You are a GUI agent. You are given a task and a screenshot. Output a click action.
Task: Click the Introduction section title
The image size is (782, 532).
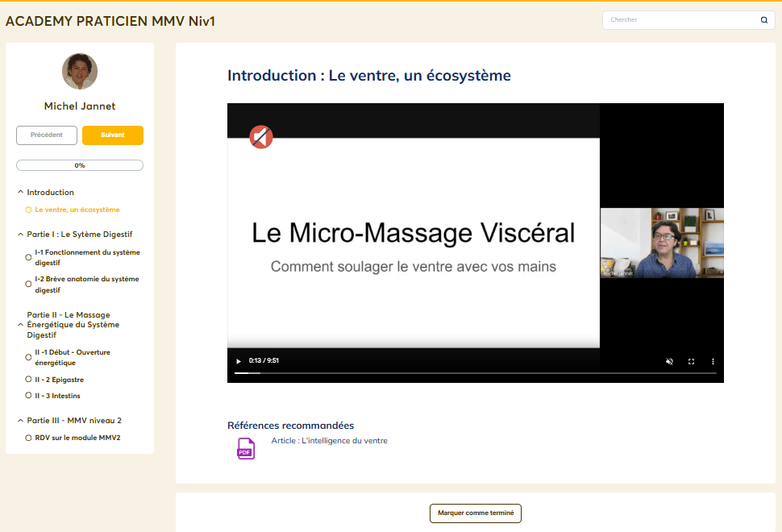click(50, 193)
